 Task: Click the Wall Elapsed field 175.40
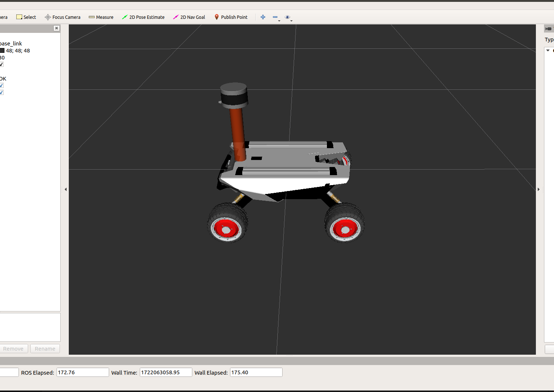point(256,372)
